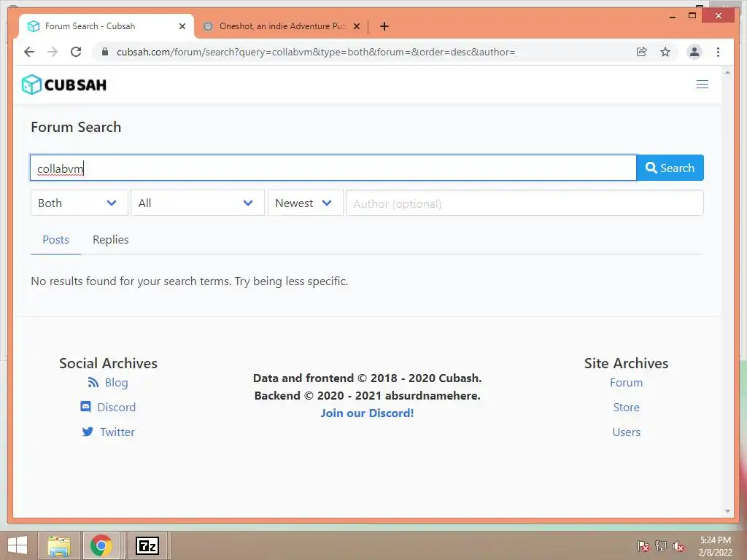Click the 'No results found' message
The height and width of the screenshot is (560, 747).
[190, 281]
